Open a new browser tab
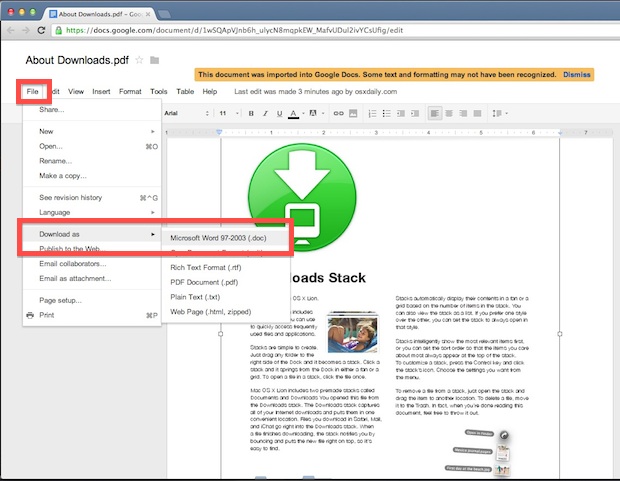 (x=164, y=14)
